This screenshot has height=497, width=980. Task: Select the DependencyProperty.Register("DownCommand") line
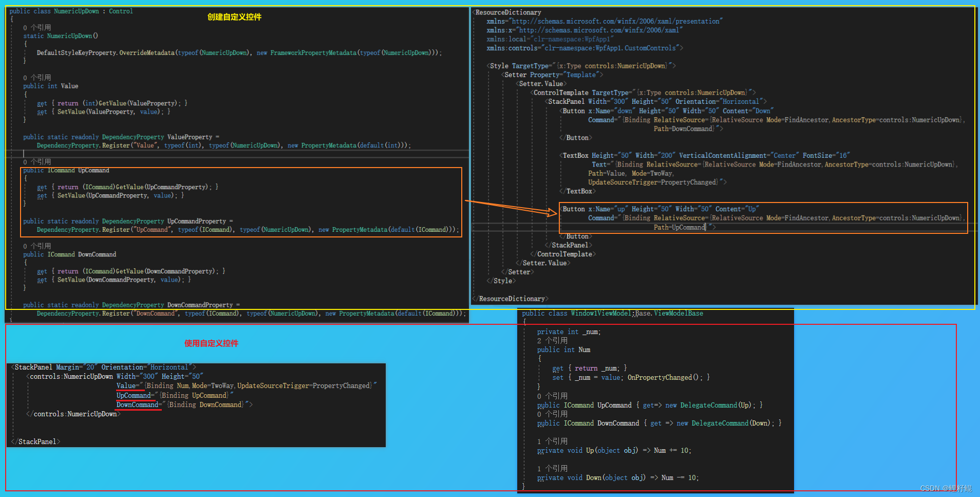click(252, 314)
